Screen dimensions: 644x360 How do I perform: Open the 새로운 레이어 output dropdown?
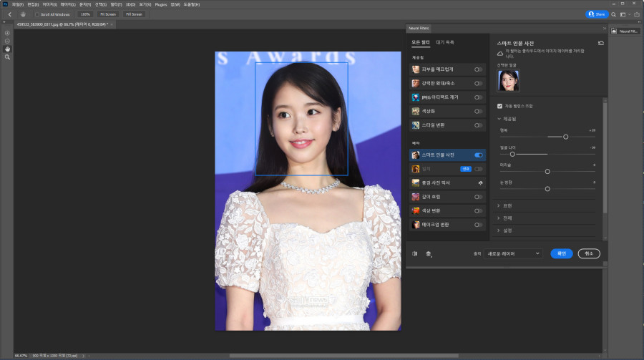513,253
